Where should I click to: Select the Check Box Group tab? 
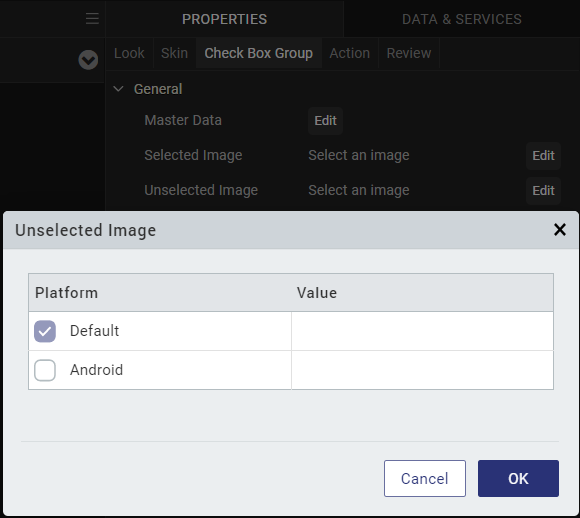(x=259, y=53)
